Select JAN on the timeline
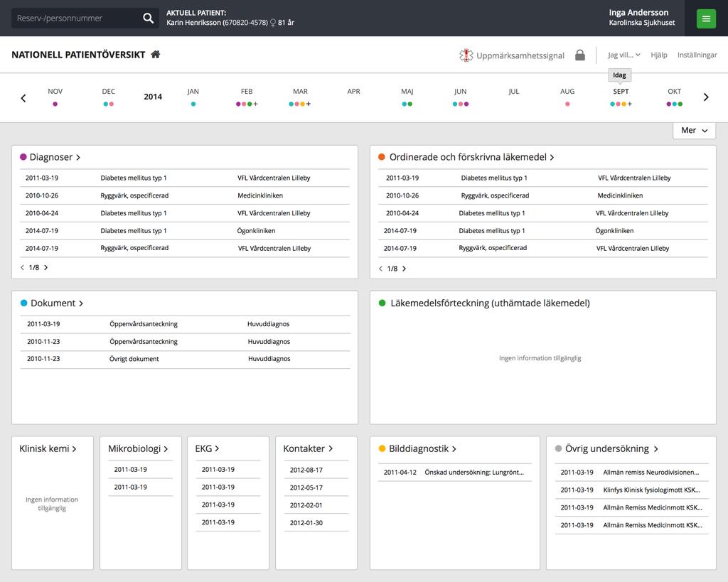Image resolution: width=728 pixels, height=582 pixels. click(193, 92)
